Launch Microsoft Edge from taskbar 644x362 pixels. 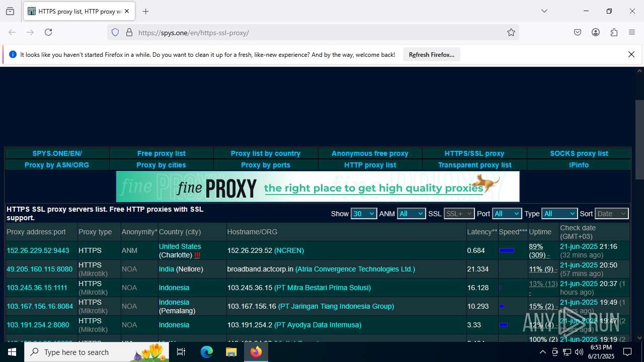pos(207,352)
